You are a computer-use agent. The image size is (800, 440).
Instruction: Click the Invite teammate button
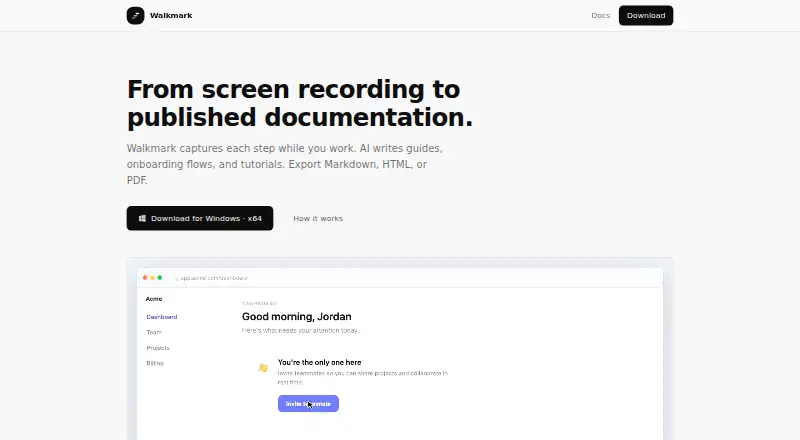pyautogui.click(x=308, y=403)
